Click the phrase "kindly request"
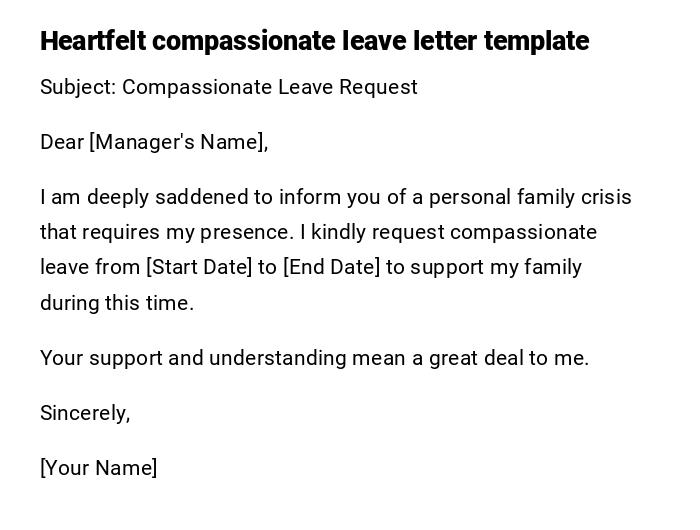Screen dimensions: 700x530 click(x=377, y=232)
